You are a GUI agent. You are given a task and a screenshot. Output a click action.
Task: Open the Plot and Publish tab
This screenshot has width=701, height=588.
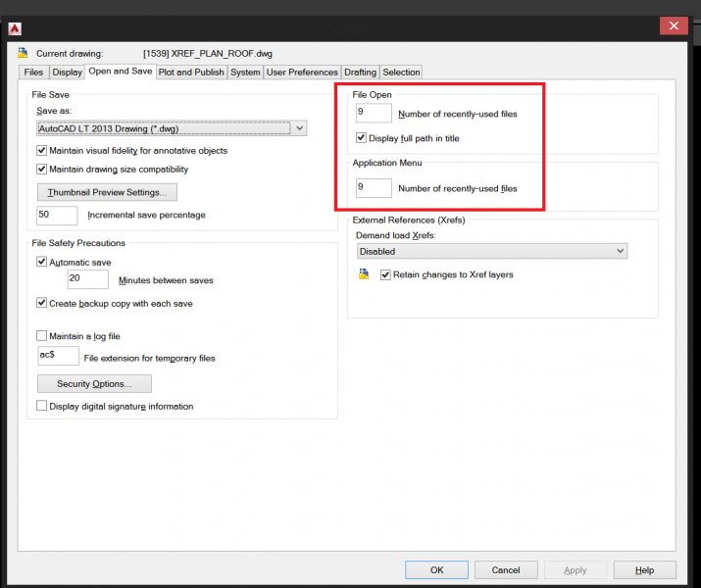(x=191, y=73)
